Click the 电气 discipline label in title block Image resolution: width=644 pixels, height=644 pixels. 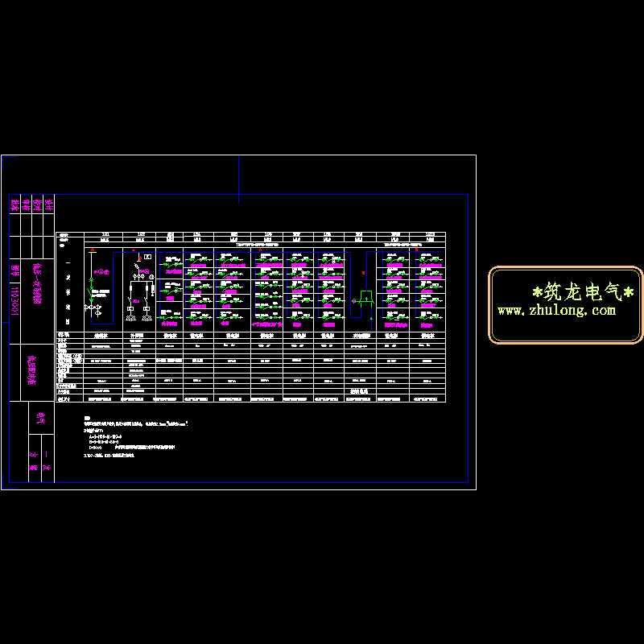(41, 418)
